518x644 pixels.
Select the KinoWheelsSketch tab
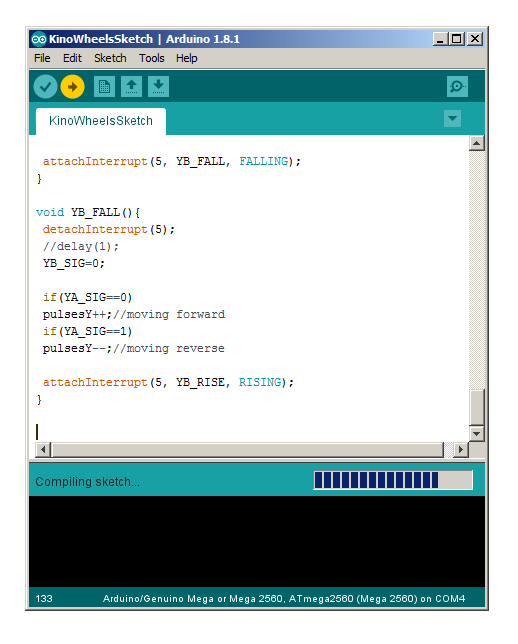point(101,121)
